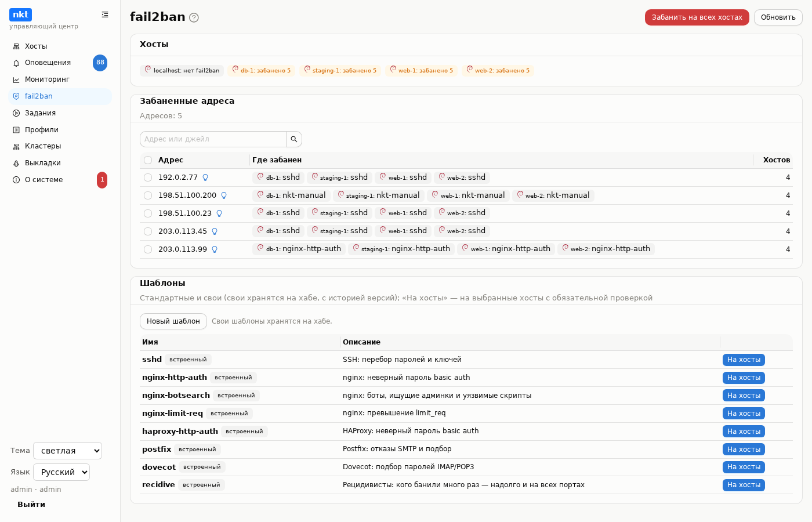Click the red badge next to О системе
The width and height of the screenshot is (812, 522).
tap(102, 180)
